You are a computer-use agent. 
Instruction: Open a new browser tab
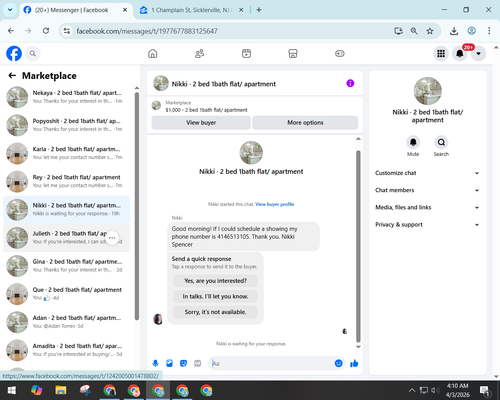(x=259, y=10)
